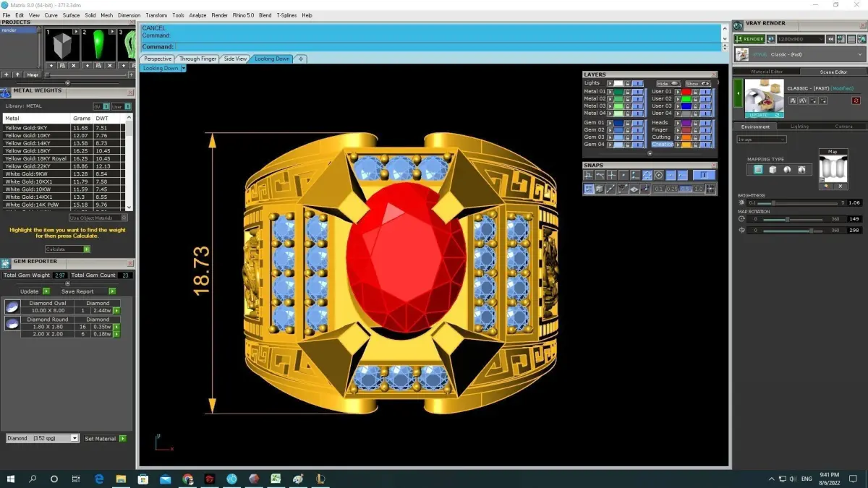Screen dimensions: 868x488
Task: Toggle visibility of the Heads layer
Action: point(705,123)
